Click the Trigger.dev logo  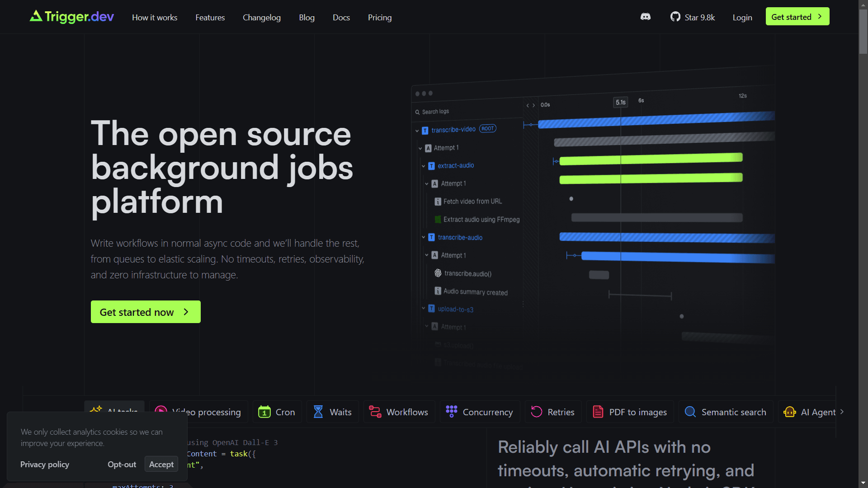71,17
